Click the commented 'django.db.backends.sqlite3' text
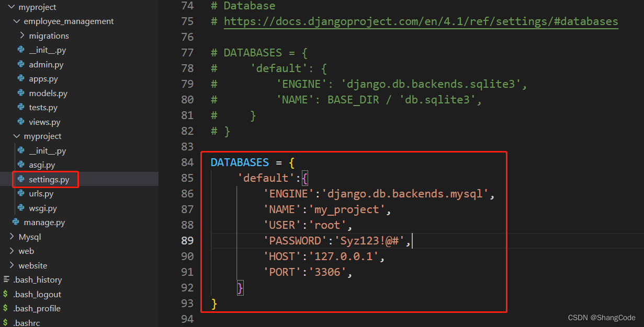 tap(431, 84)
